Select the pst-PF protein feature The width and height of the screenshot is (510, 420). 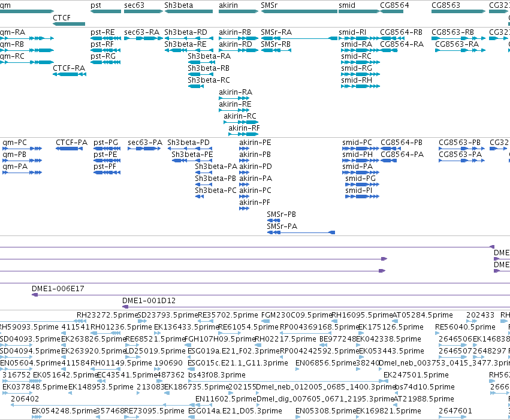107,173
